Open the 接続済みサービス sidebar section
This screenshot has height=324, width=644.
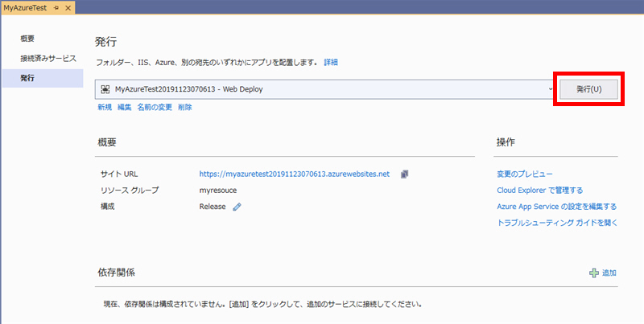[48, 58]
